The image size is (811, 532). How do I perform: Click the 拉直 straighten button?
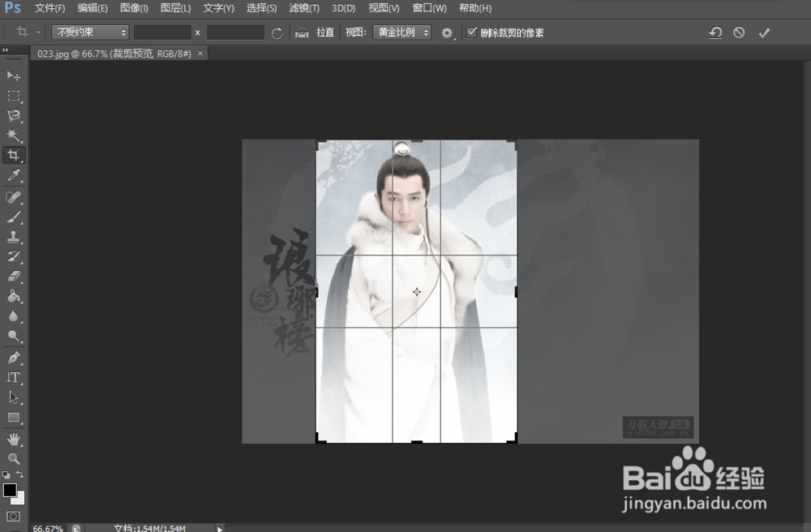325,32
